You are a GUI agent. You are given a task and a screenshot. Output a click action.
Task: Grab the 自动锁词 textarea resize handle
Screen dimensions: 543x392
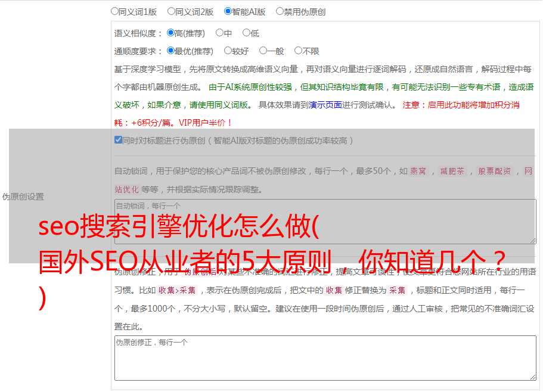533,241
